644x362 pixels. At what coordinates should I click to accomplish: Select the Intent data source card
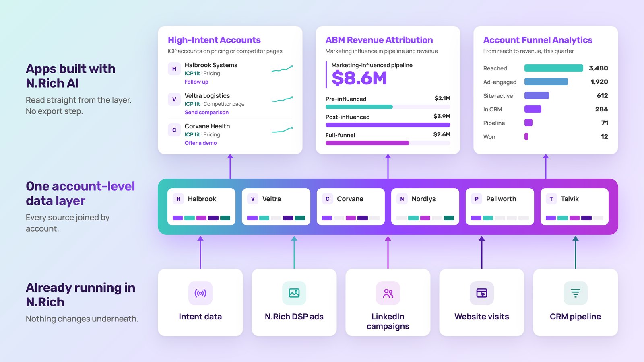[x=200, y=302]
